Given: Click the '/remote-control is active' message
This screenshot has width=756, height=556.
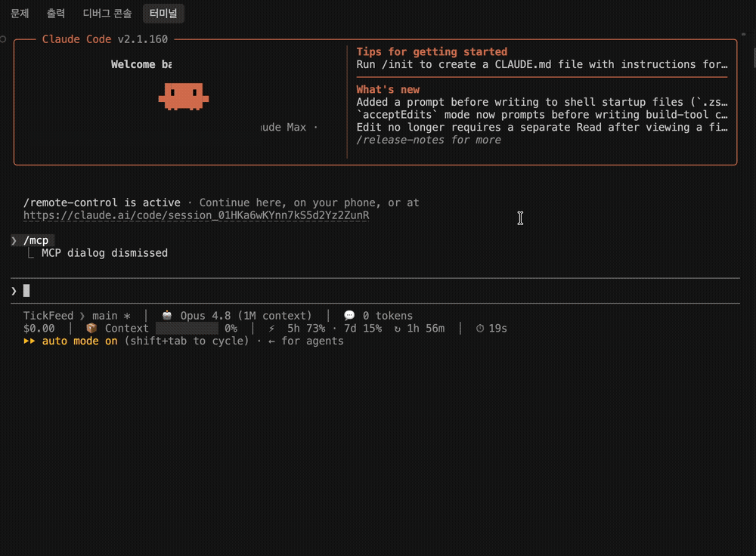Looking at the screenshot, I should (102, 202).
